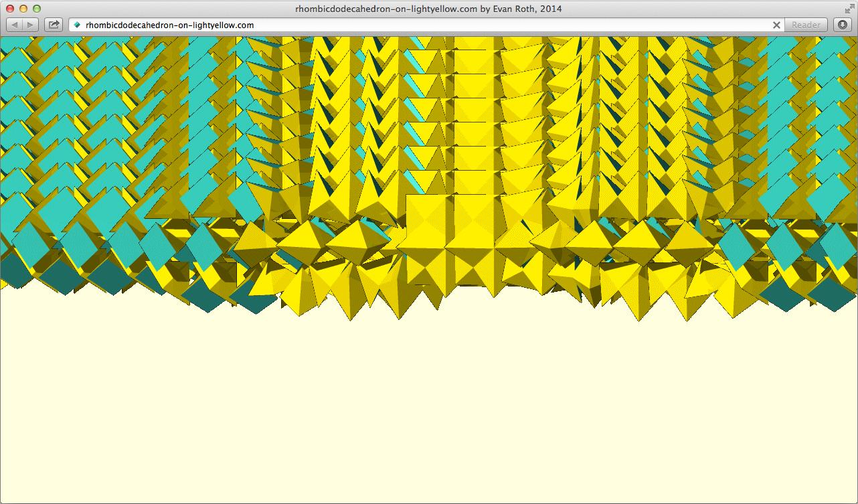The height and width of the screenshot is (504, 858).
Task: Minimize window using the yellow button
Action: tap(23, 9)
